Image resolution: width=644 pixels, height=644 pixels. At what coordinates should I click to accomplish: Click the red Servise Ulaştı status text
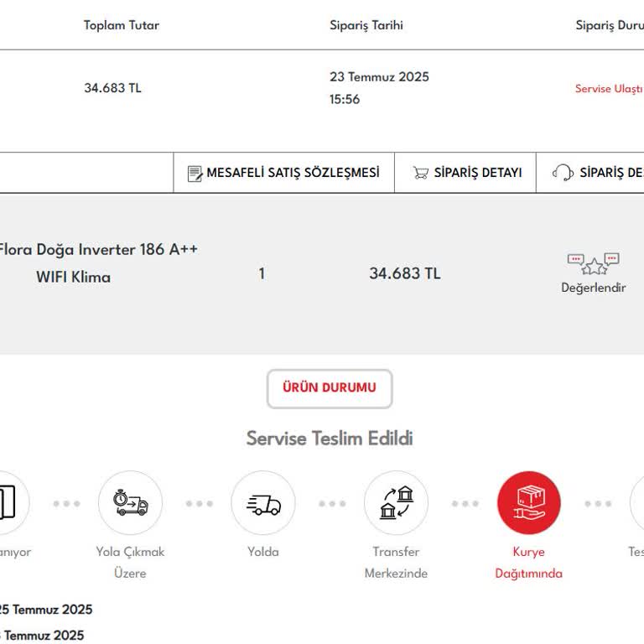pyautogui.click(x=608, y=88)
